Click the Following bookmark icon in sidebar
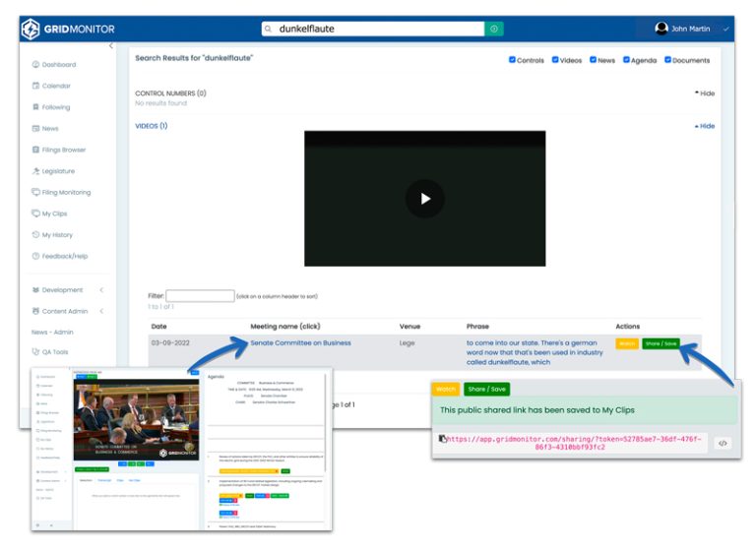This screenshot has height=552, width=756. point(35,107)
